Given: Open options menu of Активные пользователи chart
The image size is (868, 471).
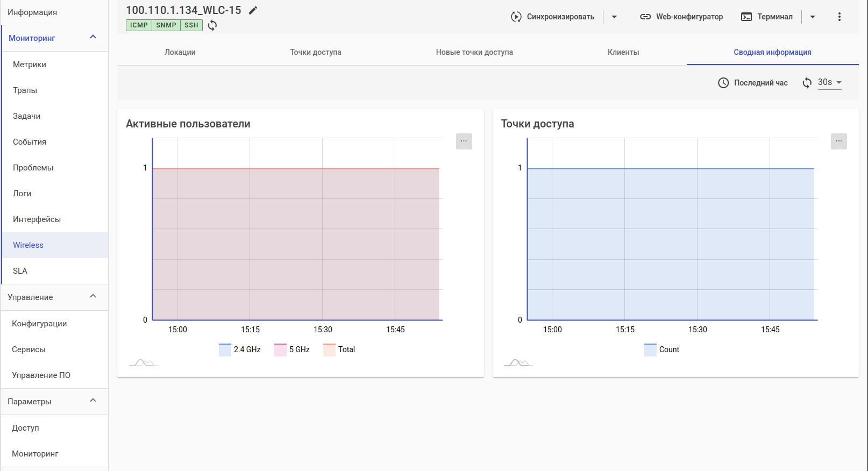Looking at the screenshot, I should tap(464, 141).
